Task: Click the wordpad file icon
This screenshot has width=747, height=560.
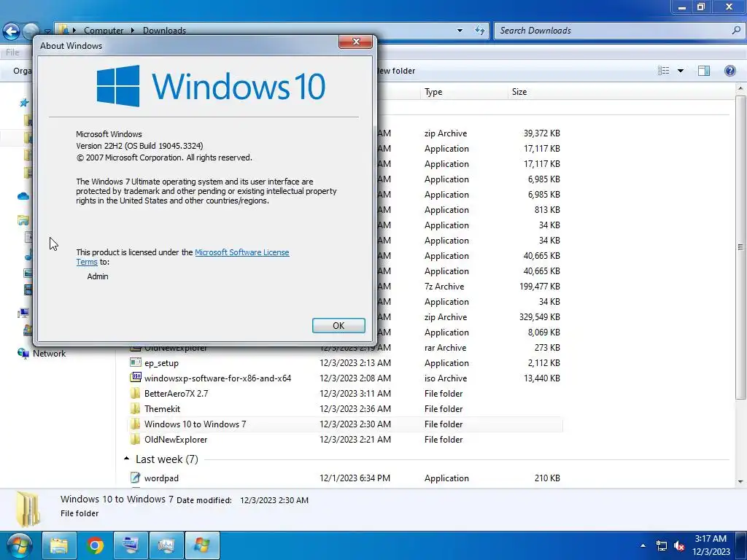Action: pos(136,477)
